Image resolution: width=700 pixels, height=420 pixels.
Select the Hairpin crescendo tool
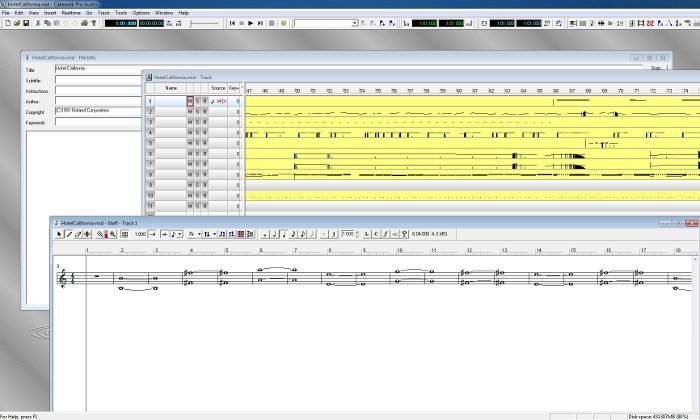[395, 234]
